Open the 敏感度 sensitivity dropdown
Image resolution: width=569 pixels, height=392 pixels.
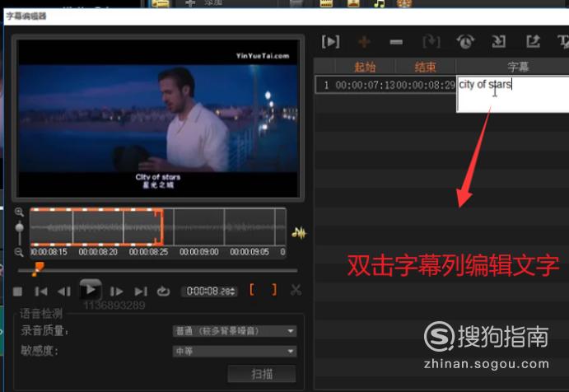(235, 352)
